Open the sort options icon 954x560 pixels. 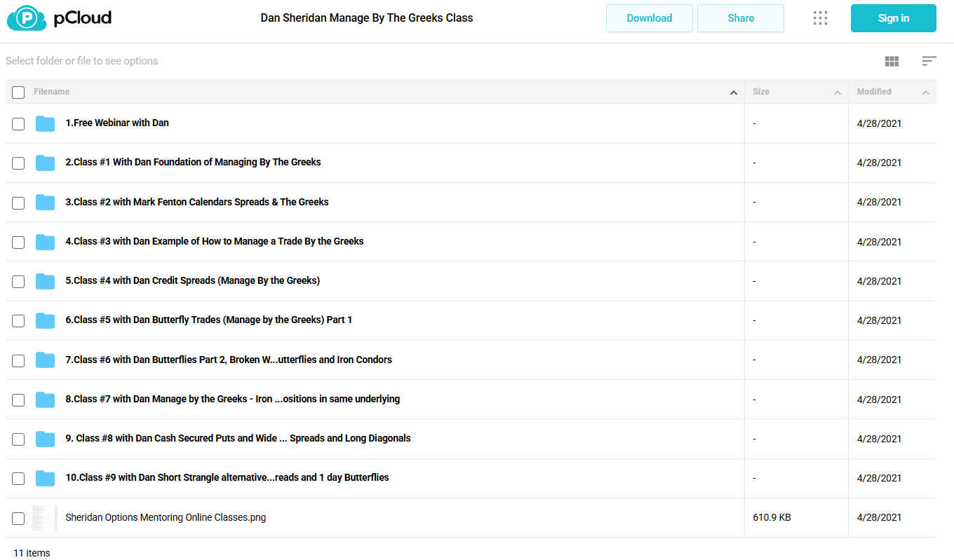(x=929, y=61)
